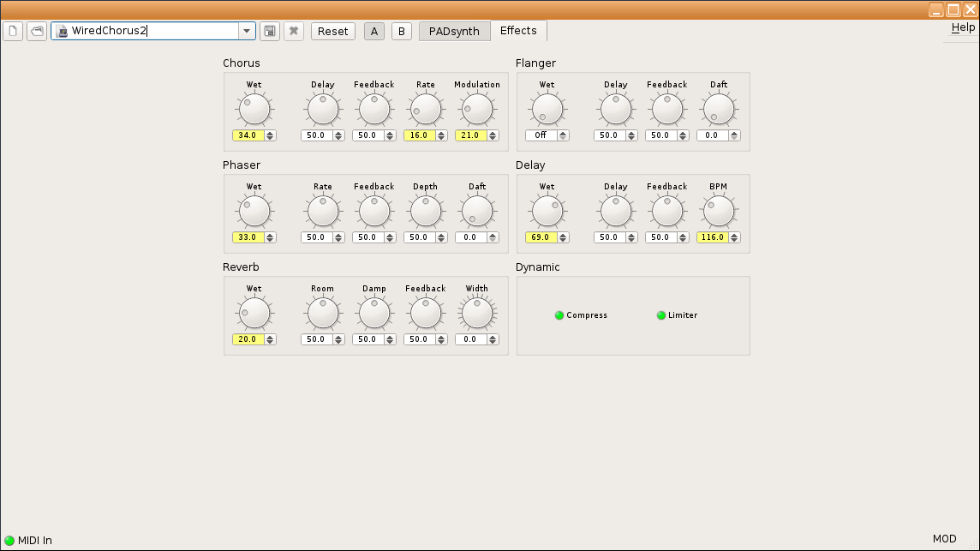Click the Flanger Delay knob
Viewport: 980px width, 551px height.
616,110
